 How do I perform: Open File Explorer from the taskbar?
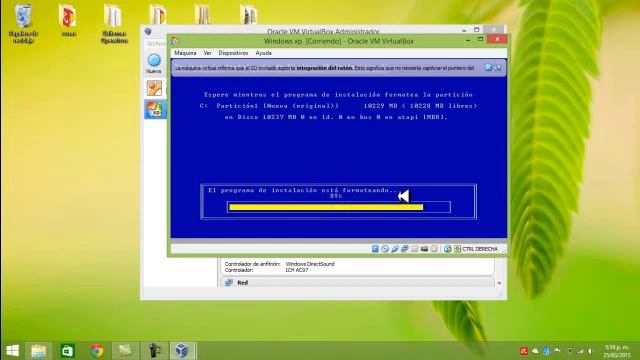click(39, 351)
